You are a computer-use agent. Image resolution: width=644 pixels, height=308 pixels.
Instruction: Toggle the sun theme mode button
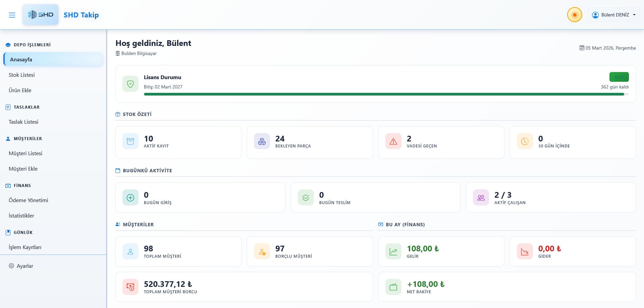pyautogui.click(x=574, y=15)
